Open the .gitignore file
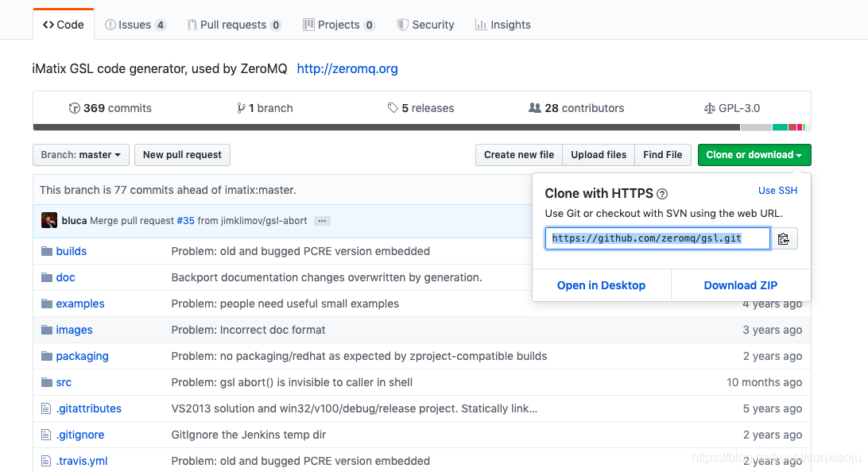The image size is (868, 472). pyautogui.click(x=80, y=435)
